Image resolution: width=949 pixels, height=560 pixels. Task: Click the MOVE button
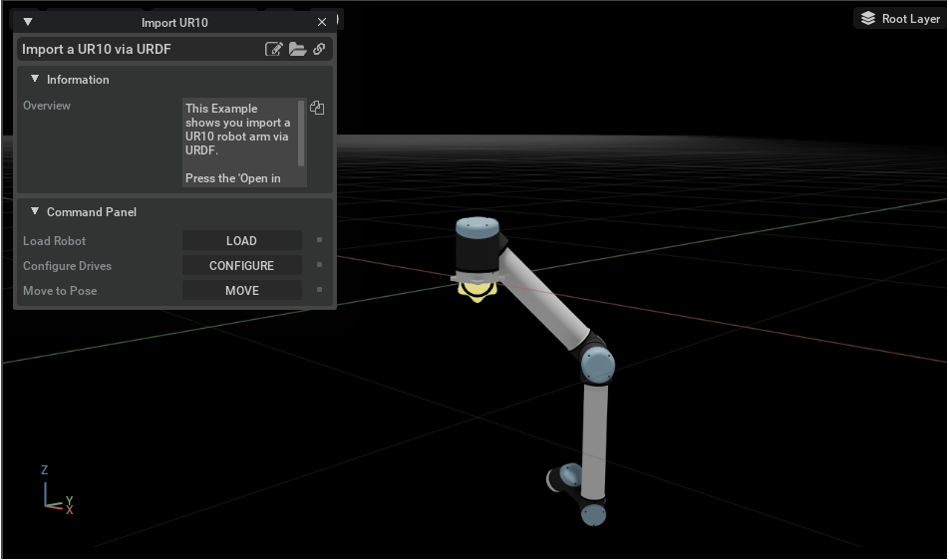pyautogui.click(x=241, y=290)
